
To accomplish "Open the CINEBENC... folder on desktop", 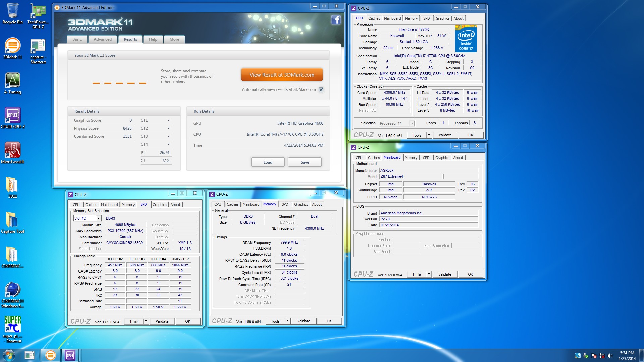I will click(x=12, y=257).
